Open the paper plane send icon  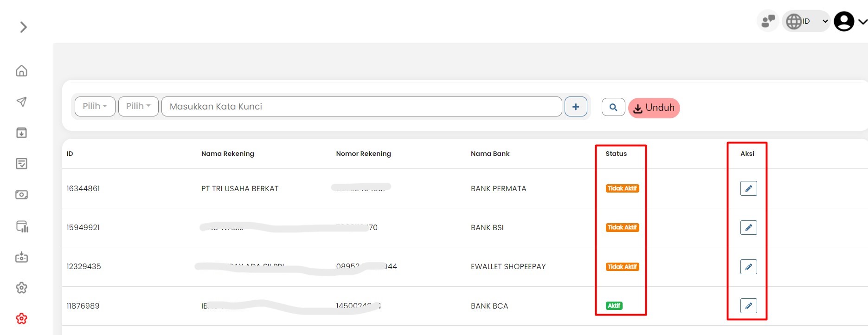(x=22, y=102)
